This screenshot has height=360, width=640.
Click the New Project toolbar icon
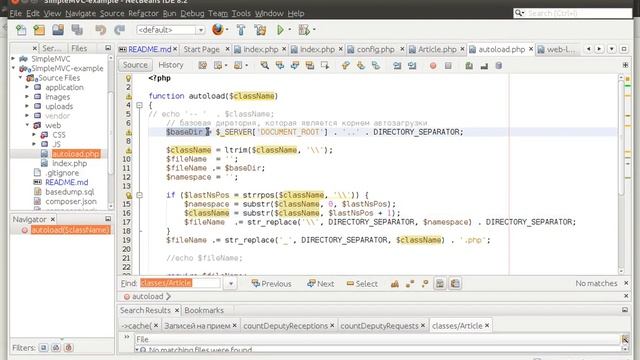[x=39, y=30]
